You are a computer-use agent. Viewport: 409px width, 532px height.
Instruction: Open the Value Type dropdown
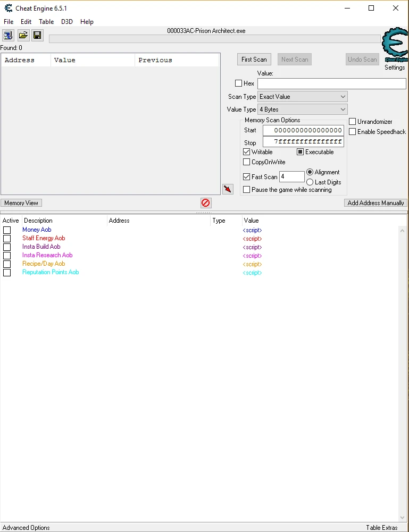pos(303,109)
